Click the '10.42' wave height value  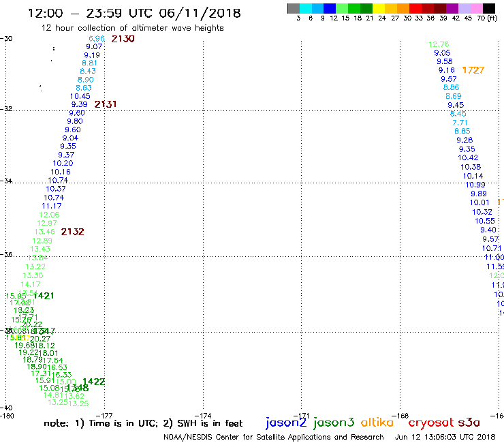tap(468, 157)
